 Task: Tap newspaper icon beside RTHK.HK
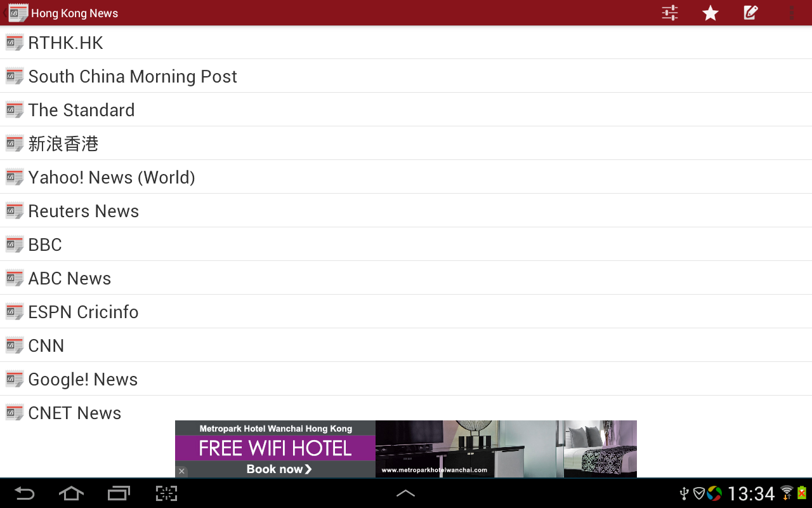click(15, 43)
